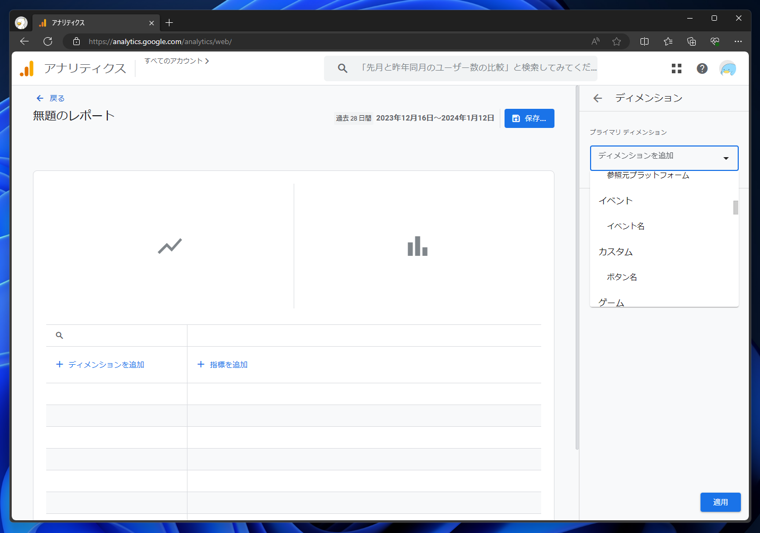Screen dimensions: 760x533
Task: Open a new browser tab
Action: click(169, 23)
